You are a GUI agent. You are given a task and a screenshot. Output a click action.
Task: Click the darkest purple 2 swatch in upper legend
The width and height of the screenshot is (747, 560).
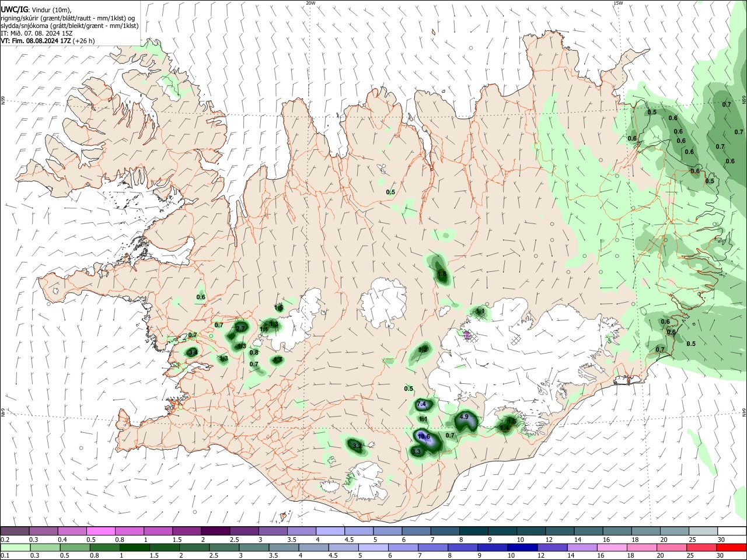click(x=215, y=531)
